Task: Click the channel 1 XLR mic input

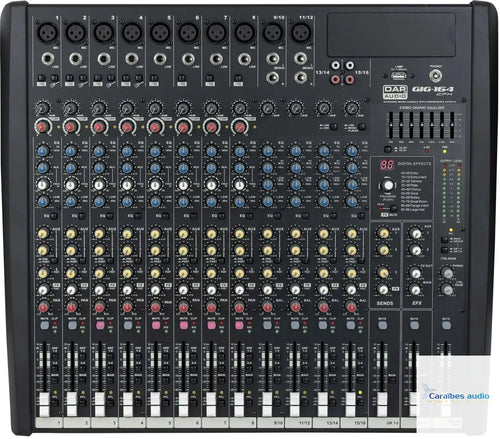Action: 48,32
